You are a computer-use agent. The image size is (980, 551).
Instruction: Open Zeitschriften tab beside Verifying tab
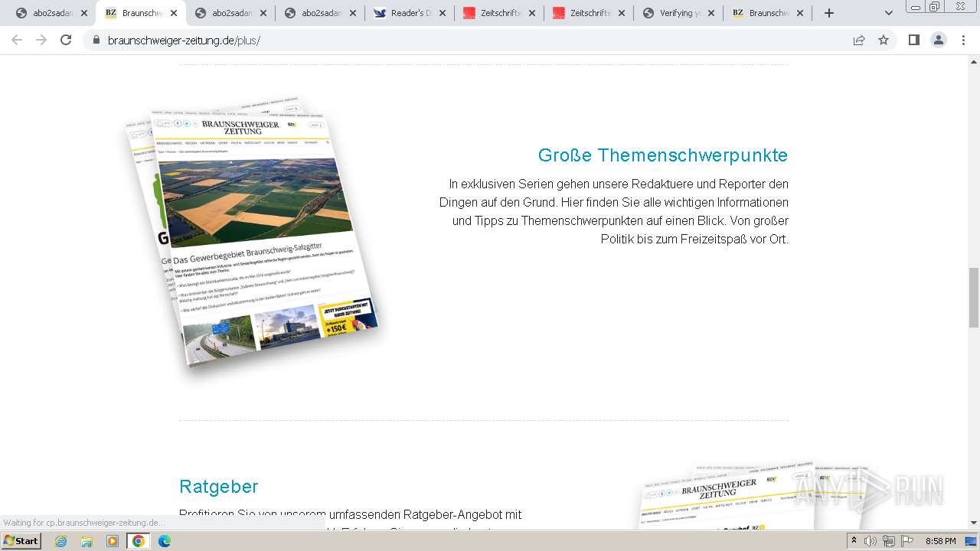tap(589, 13)
